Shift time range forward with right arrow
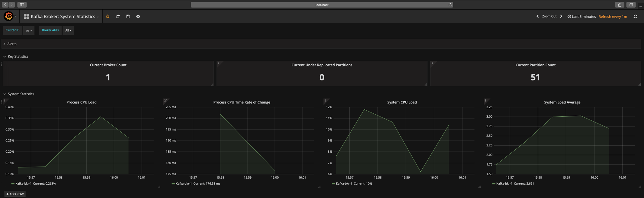The image size is (644, 198). point(561,16)
